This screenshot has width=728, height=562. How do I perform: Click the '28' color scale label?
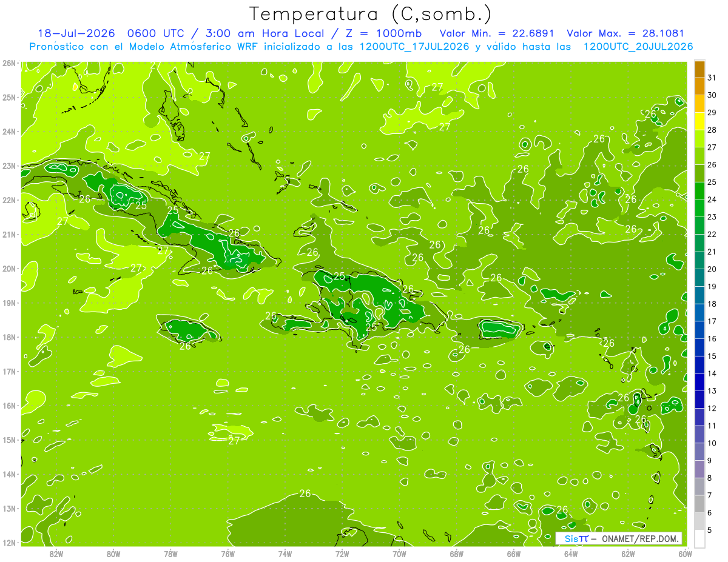pos(712,130)
